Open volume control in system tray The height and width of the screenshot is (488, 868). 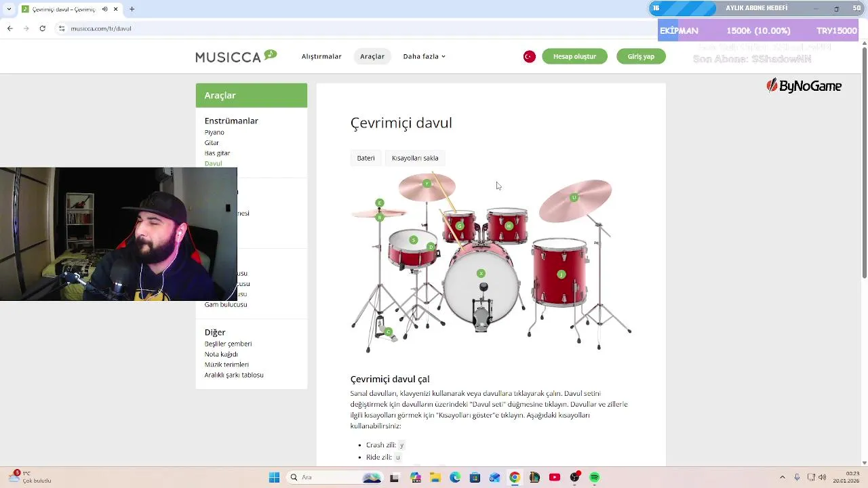(x=822, y=477)
